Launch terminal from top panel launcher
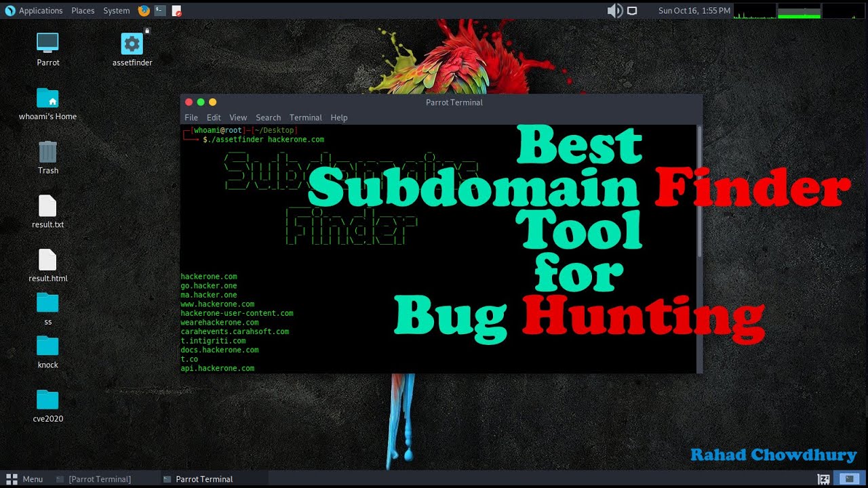This screenshot has height=488, width=868. [x=160, y=10]
